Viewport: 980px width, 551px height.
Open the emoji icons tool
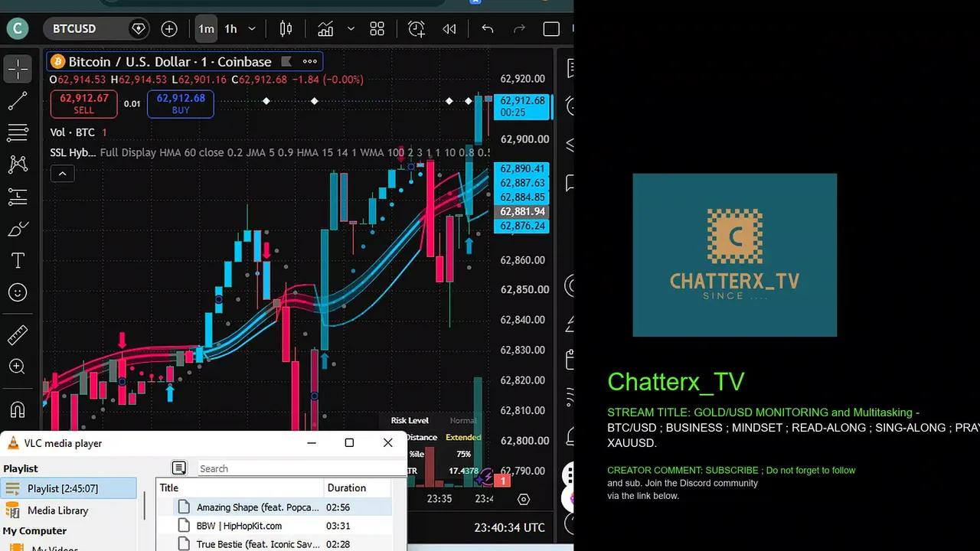pos(18,292)
